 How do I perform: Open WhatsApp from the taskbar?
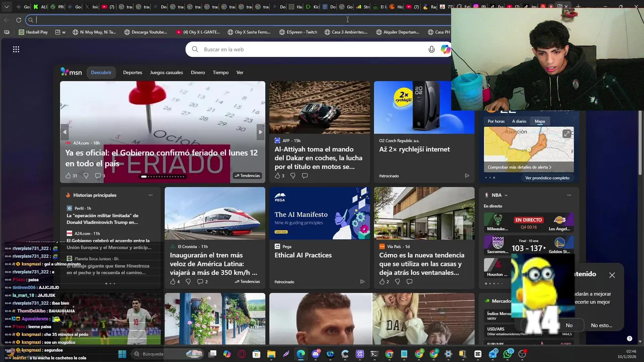tap(507, 354)
